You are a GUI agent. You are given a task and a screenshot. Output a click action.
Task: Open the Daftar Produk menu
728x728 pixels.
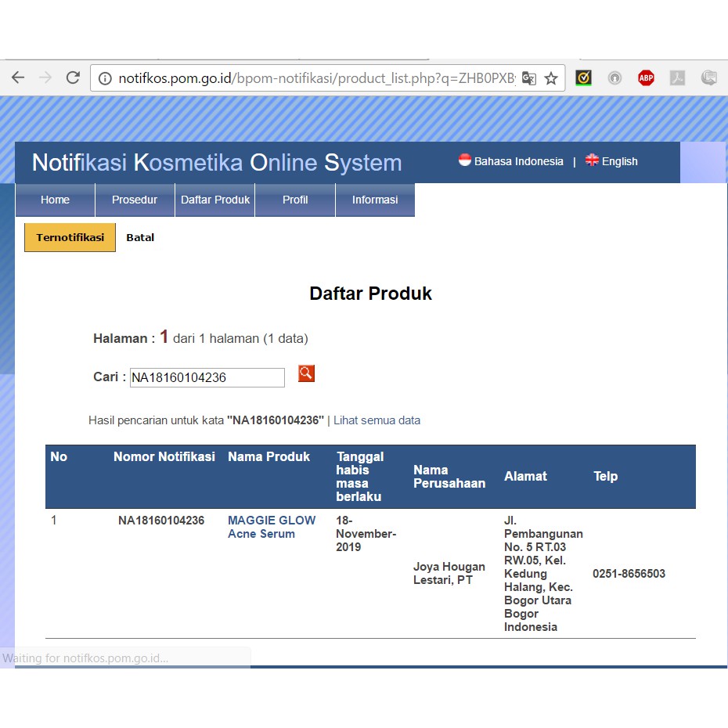(215, 200)
